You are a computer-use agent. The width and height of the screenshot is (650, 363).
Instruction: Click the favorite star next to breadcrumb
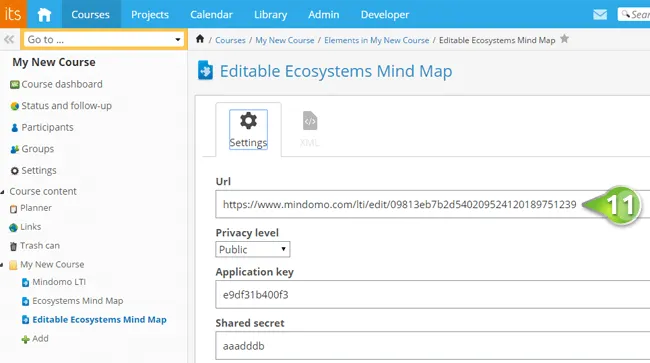click(x=564, y=39)
